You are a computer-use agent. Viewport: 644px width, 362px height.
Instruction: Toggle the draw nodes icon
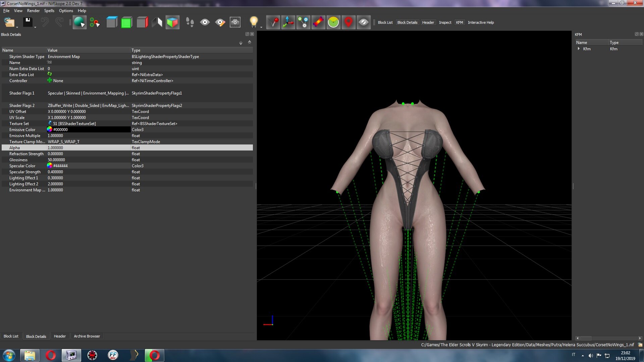coord(303,22)
